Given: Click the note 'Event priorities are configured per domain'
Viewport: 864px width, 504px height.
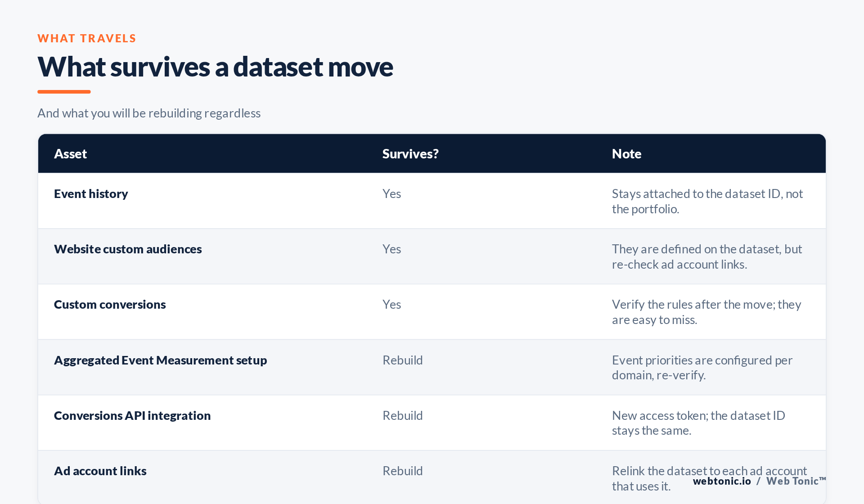Looking at the screenshot, I should coord(702,368).
